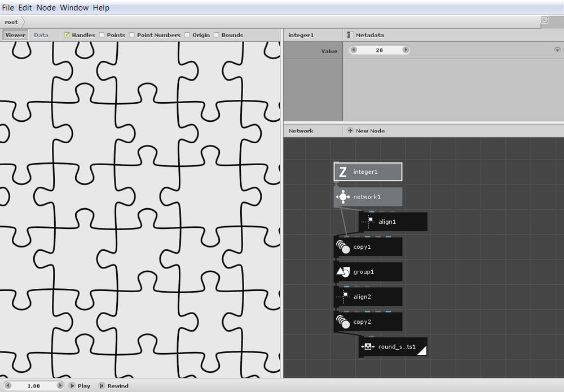Click the Play button
Viewport: 564px width, 392px height.
click(x=80, y=386)
